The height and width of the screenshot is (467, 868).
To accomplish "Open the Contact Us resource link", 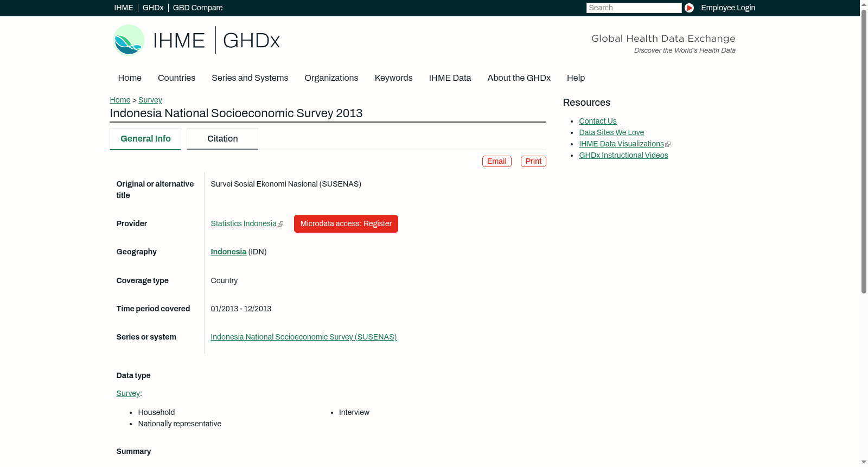I will [x=598, y=121].
